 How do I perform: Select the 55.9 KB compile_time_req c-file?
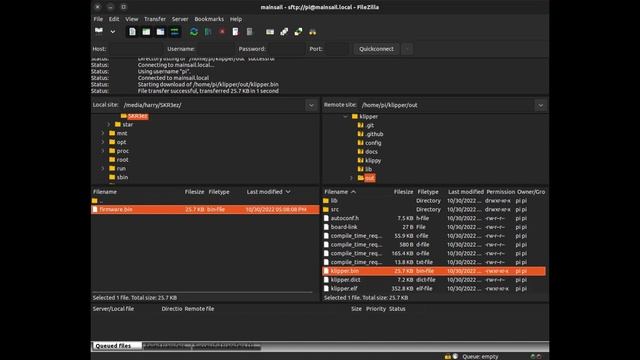pyautogui.click(x=434, y=236)
